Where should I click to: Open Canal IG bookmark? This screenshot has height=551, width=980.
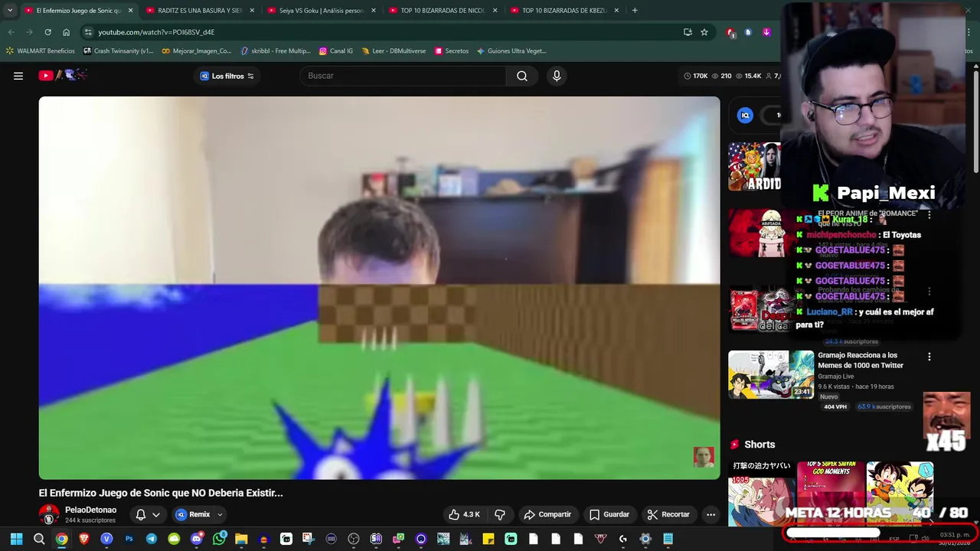pyautogui.click(x=336, y=51)
